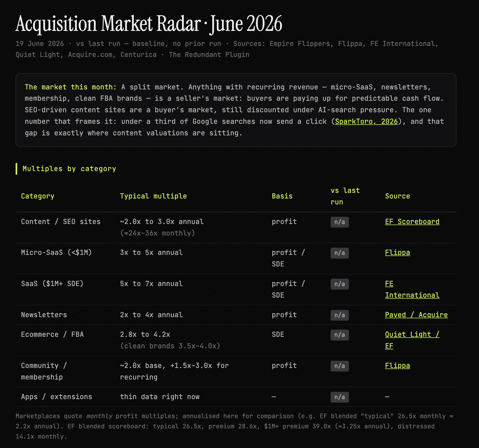Click n/a badge in Ecommerce / FBA row
The image size is (479, 448).
pyautogui.click(x=340, y=335)
